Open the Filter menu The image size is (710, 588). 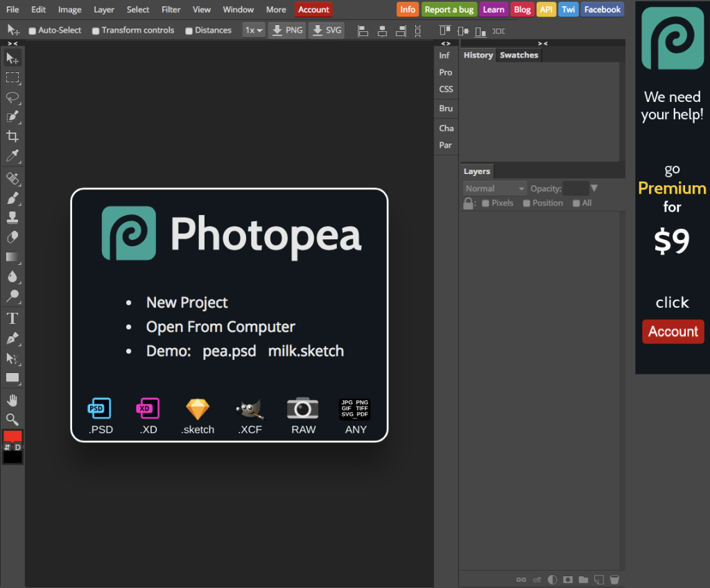tap(171, 10)
